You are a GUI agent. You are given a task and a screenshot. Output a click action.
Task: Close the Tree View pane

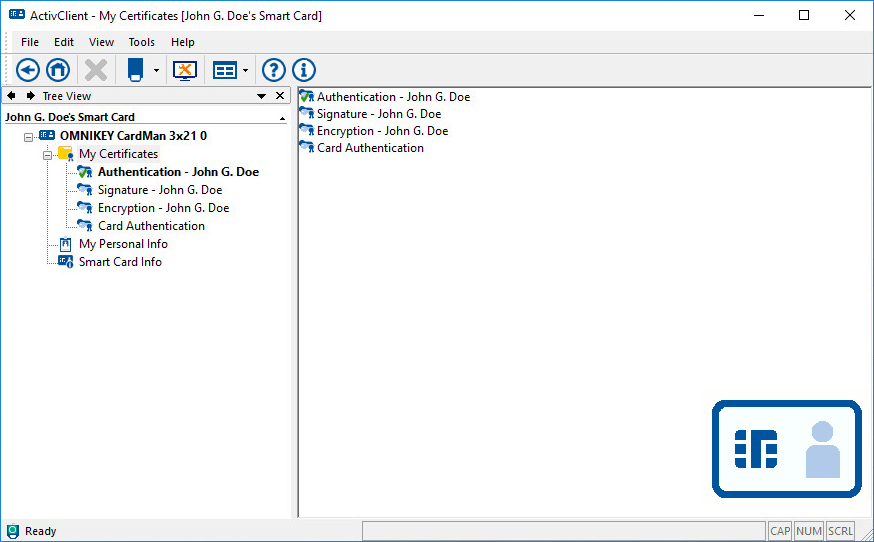tap(280, 96)
